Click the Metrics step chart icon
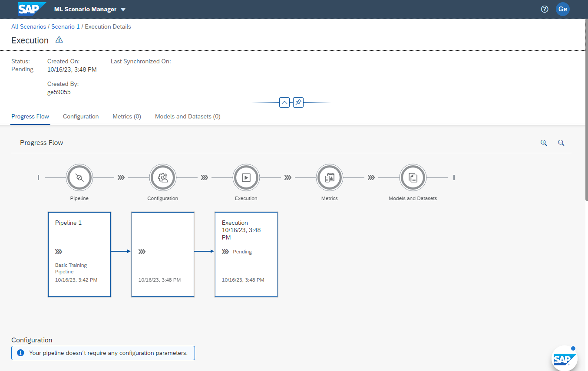The image size is (588, 371). [x=329, y=177]
